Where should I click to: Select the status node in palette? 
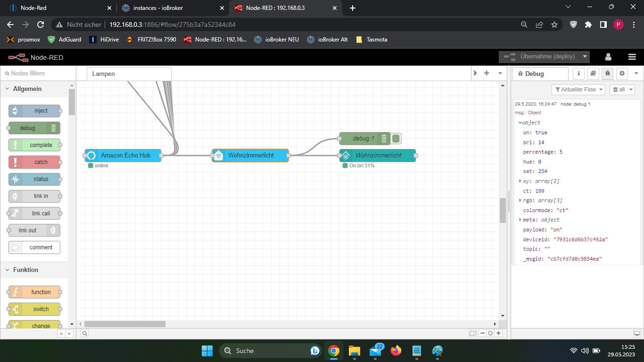pos(34,179)
